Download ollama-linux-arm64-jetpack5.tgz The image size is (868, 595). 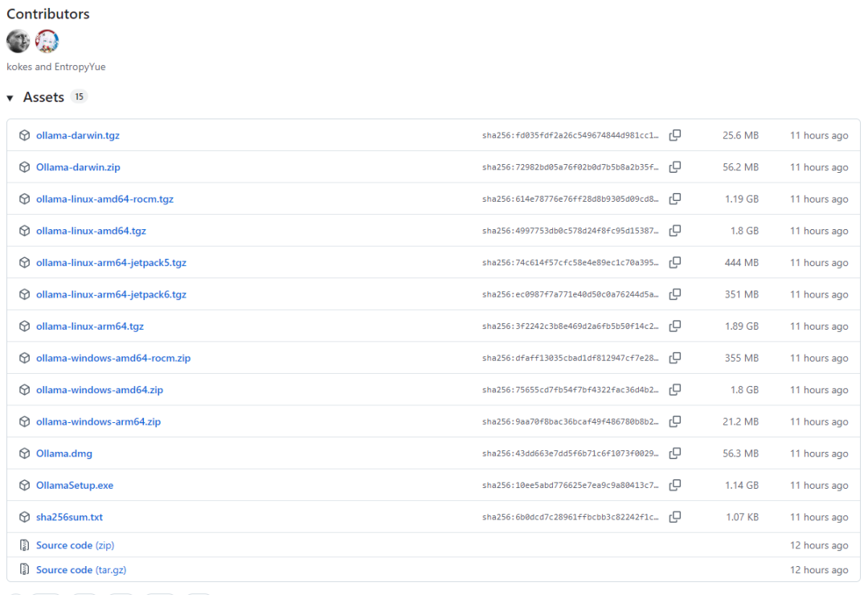click(x=111, y=263)
